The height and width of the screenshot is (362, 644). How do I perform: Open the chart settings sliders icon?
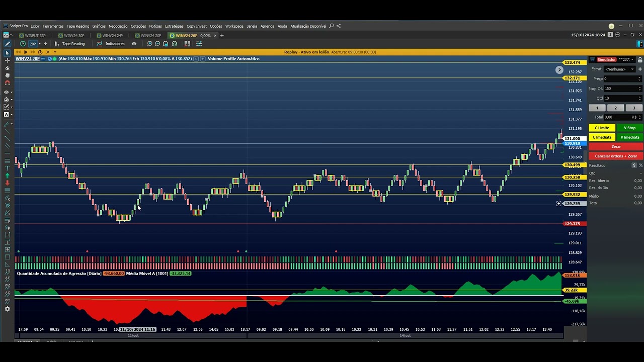click(x=199, y=44)
